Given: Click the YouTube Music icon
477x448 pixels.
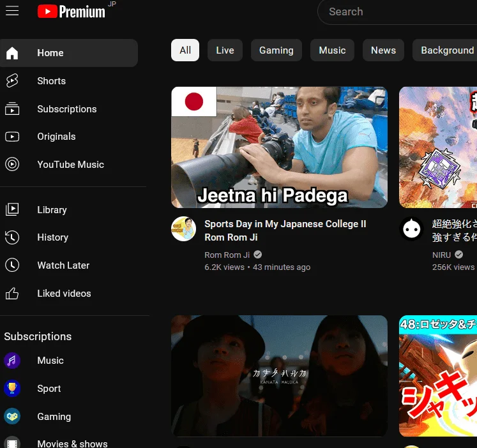Looking at the screenshot, I should pyautogui.click(x=12, y=165).
